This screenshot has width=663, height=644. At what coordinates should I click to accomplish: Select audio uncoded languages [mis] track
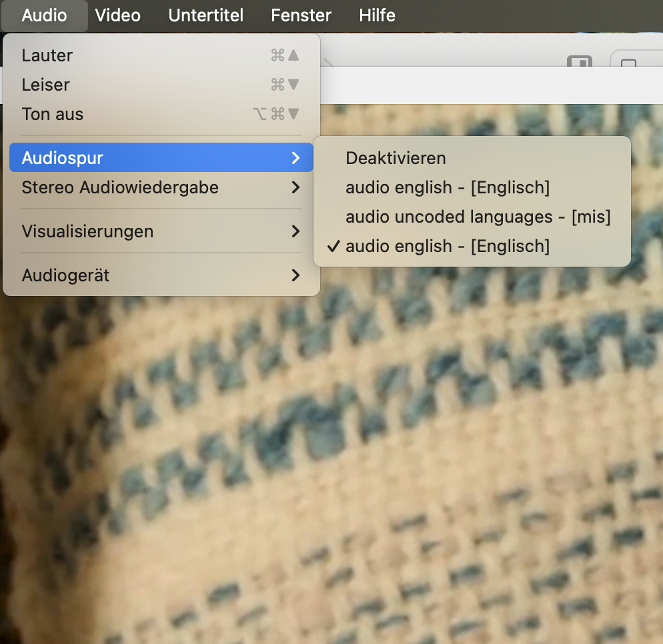(472, 217)
